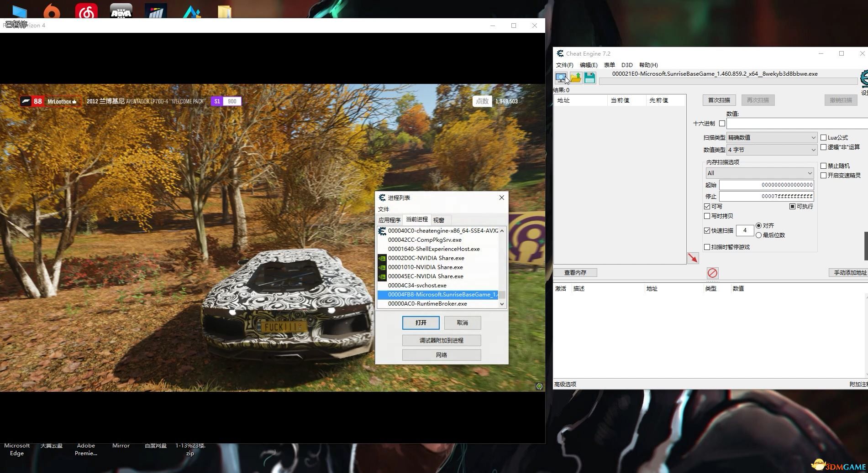
Task: Select the last digits (最后位数) radio button
Action: coord(758,235)
